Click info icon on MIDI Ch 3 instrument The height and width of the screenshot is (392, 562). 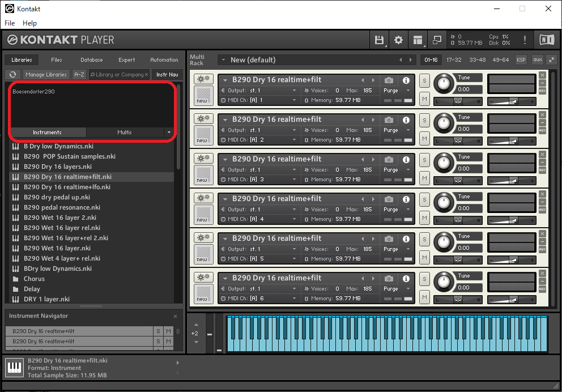406,159
